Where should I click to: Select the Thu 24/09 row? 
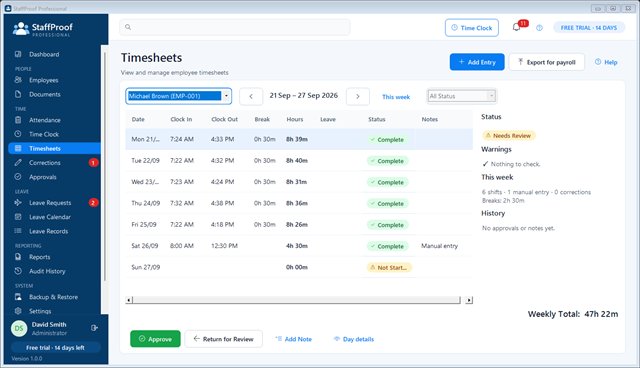coord(299,203)
